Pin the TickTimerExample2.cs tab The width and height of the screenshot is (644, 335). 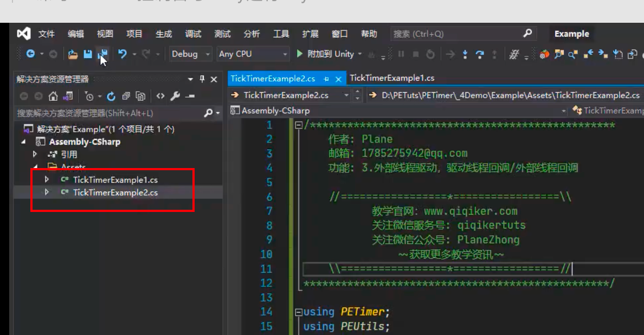pos(326,79)
